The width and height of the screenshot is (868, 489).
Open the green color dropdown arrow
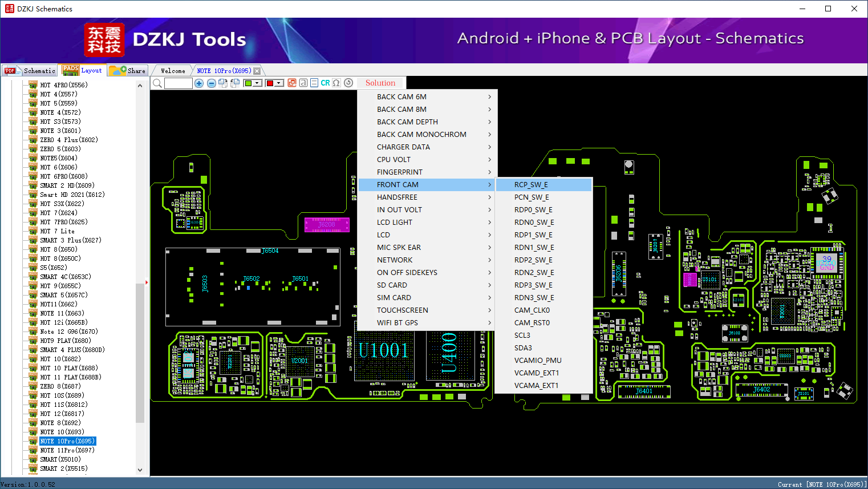pos(258,83)
